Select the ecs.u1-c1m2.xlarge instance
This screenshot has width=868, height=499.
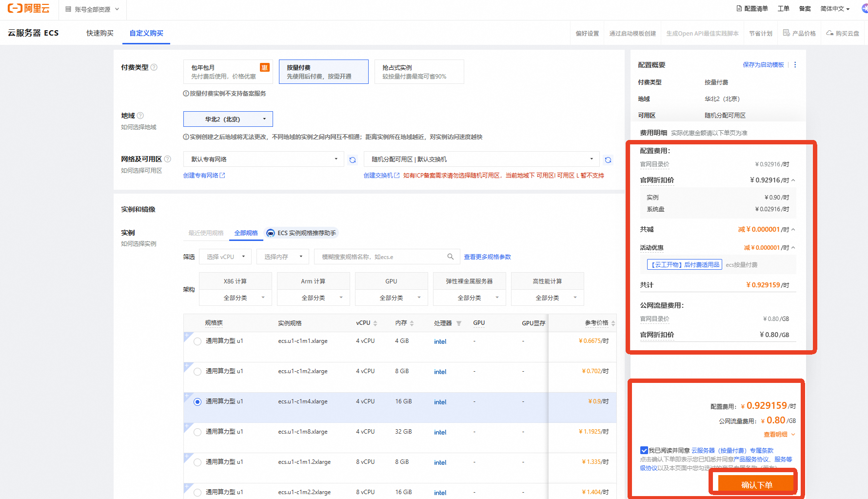tap(197, 372)
